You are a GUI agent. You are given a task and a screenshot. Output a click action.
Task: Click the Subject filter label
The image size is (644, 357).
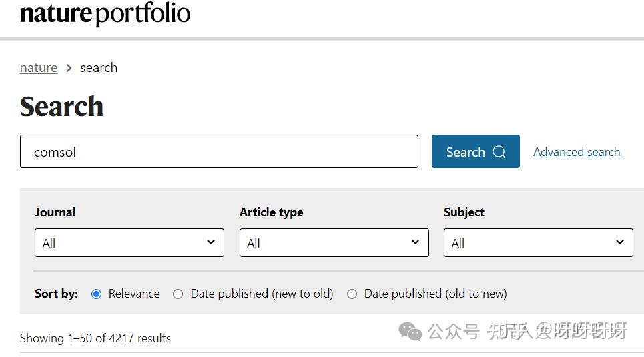[464, 212]
